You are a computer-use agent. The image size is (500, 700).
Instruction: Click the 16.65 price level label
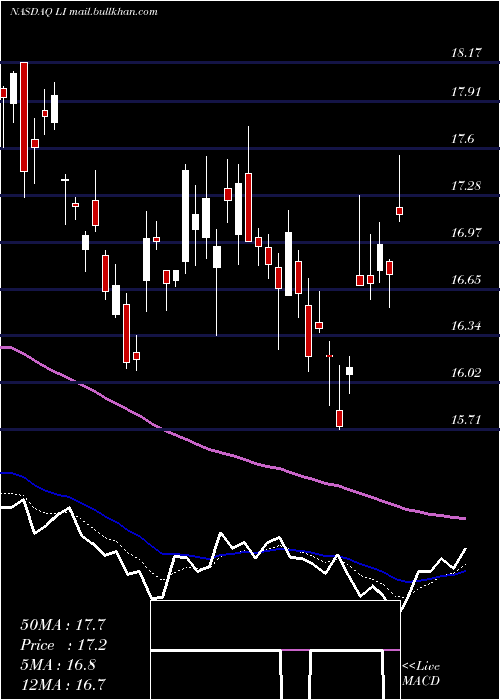pos(467,280)
